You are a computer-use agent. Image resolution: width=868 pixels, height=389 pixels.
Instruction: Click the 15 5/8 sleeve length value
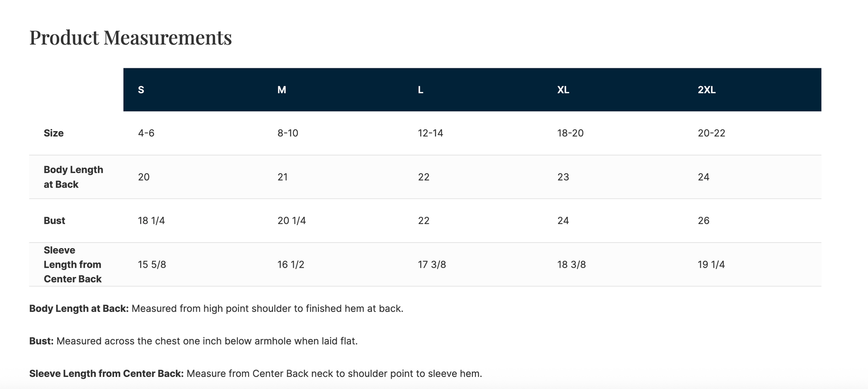point(152,265)
